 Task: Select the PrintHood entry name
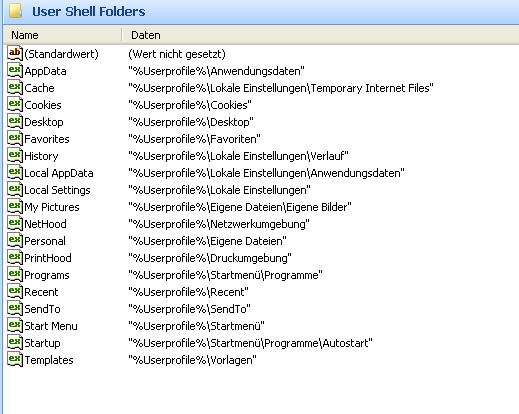coord(48,258)
